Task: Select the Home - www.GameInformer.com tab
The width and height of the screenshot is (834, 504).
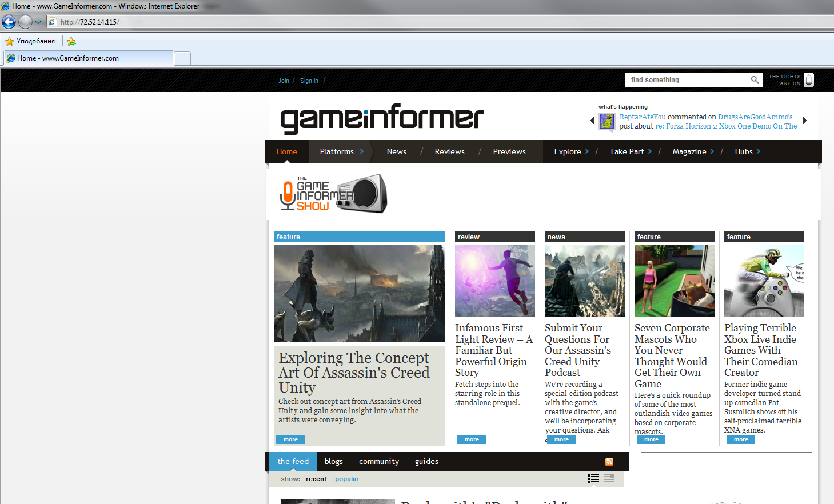Action: click(x=88, y=58)
